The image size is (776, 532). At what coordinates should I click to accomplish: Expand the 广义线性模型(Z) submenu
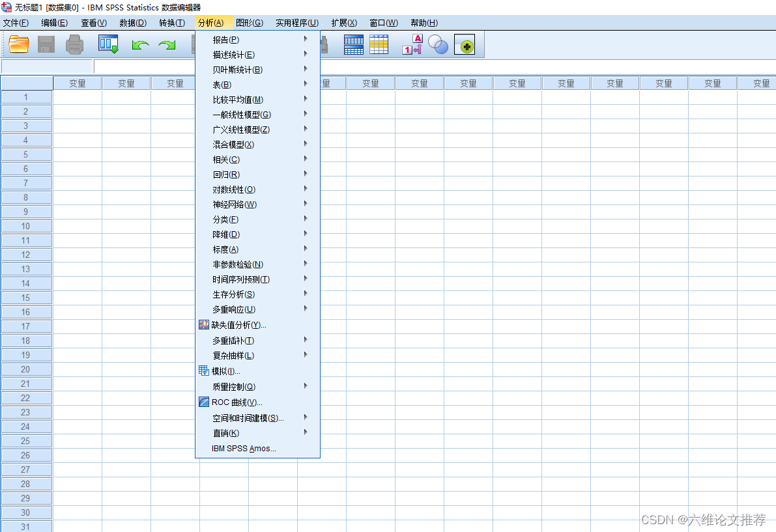click(258, 130)
